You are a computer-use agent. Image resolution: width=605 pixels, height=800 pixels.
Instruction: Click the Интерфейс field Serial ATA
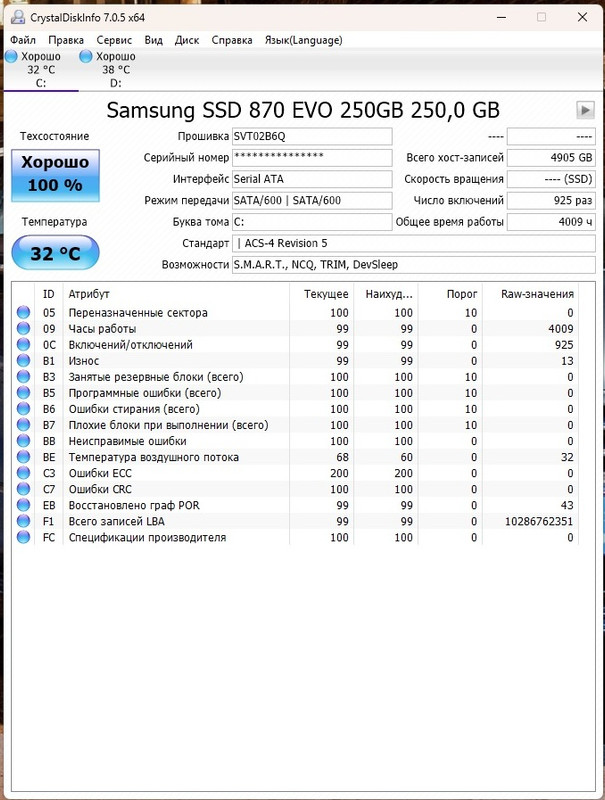(x=312, y=179)
